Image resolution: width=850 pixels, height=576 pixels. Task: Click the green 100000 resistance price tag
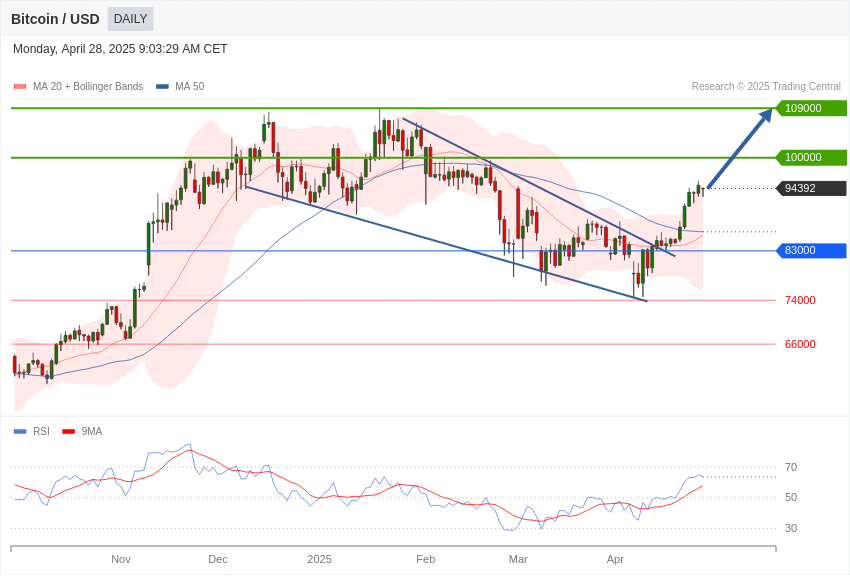(x=811, y=158)
